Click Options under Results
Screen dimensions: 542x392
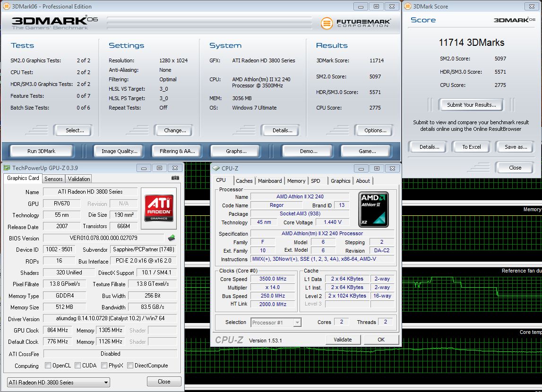[375, 130]
